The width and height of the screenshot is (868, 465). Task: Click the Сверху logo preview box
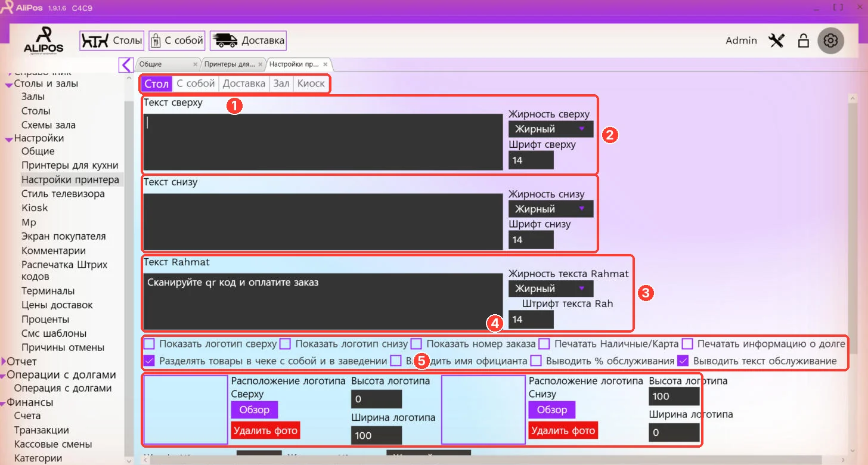pos(186,410)
